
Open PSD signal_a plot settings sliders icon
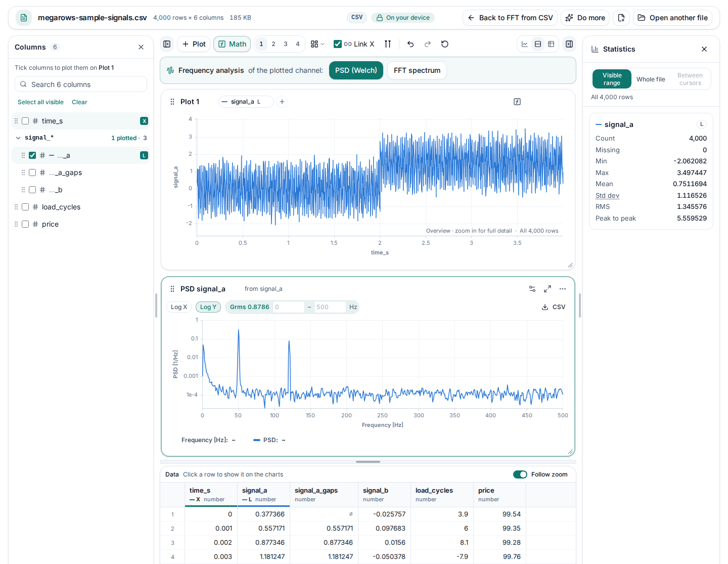coord(532,289)
